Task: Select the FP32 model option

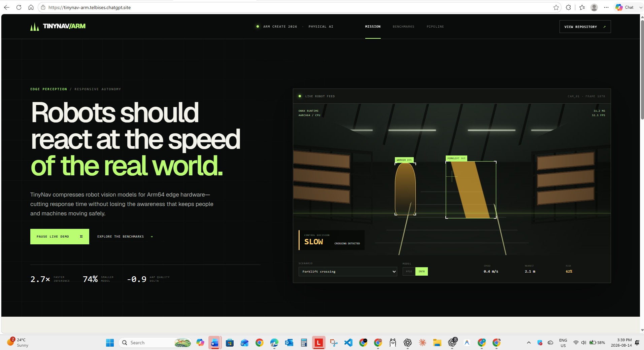Action: coord(409,271)
